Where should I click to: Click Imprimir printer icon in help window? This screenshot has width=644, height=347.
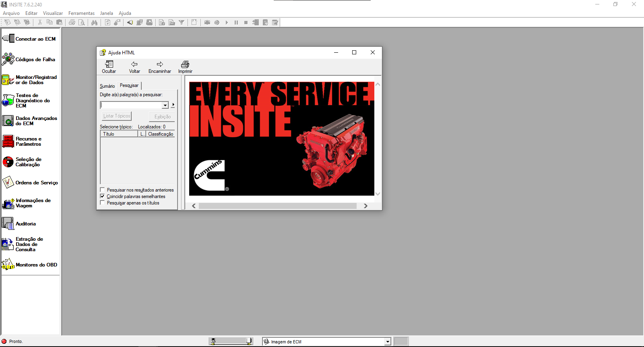click(x=185, y=64)
